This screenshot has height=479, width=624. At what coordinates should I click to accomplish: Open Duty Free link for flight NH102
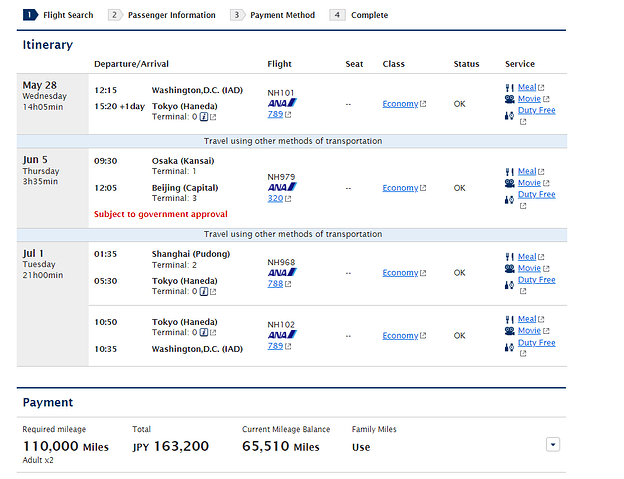click(536, 343)
